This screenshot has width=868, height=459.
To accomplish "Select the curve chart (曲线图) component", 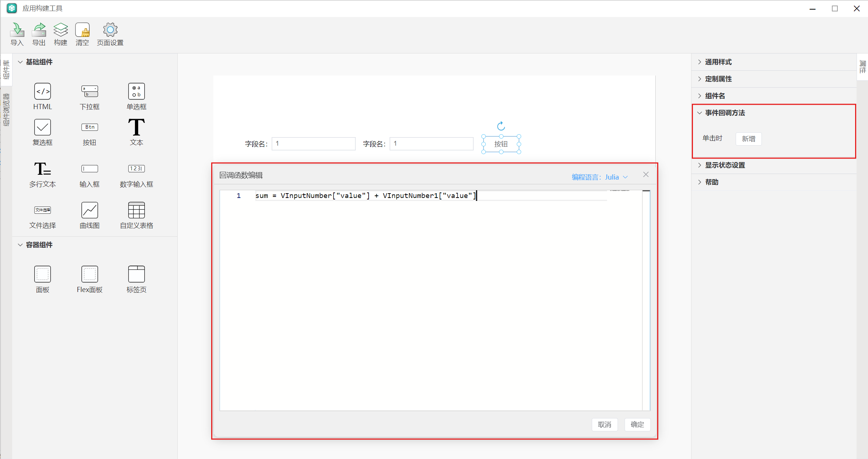I will coord(90,211).
